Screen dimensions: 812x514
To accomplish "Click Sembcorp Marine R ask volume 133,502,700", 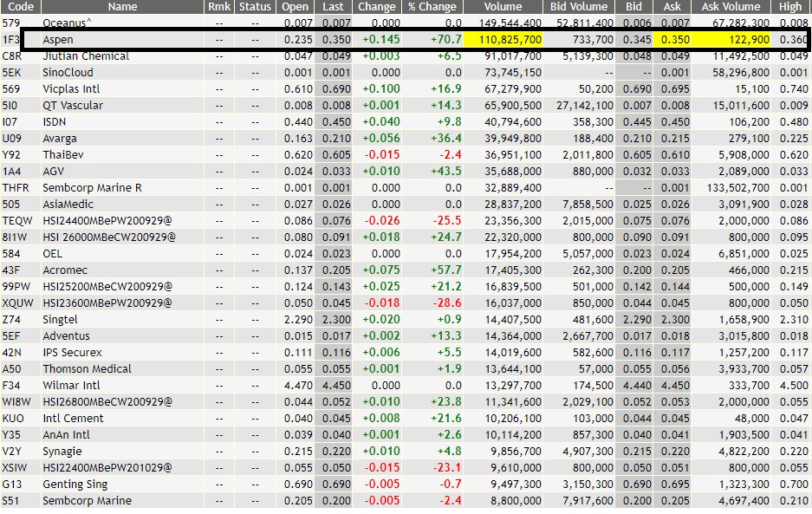I will tap(738, 188).
